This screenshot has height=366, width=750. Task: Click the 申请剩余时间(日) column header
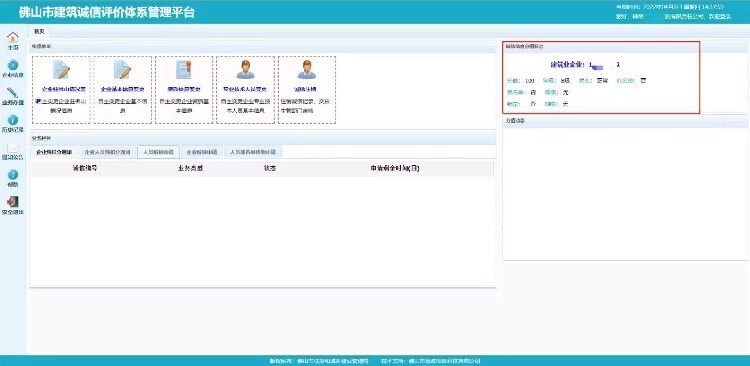click(395, 168)
